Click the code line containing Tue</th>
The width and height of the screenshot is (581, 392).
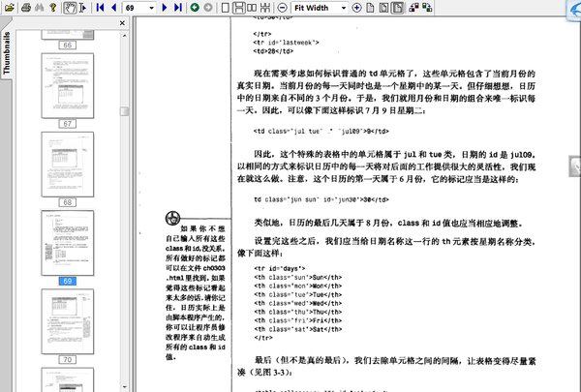pos(298,294)
